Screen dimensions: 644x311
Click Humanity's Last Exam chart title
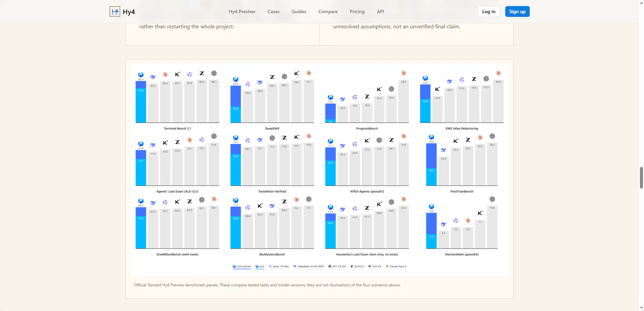pos(367,255)
